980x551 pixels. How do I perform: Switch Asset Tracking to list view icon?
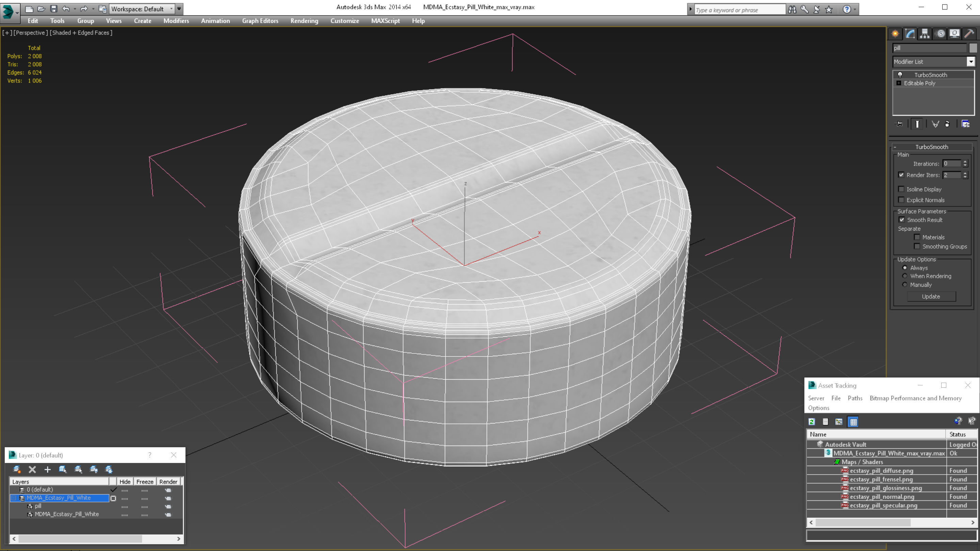pyautogui.click(x=825, y=421)
